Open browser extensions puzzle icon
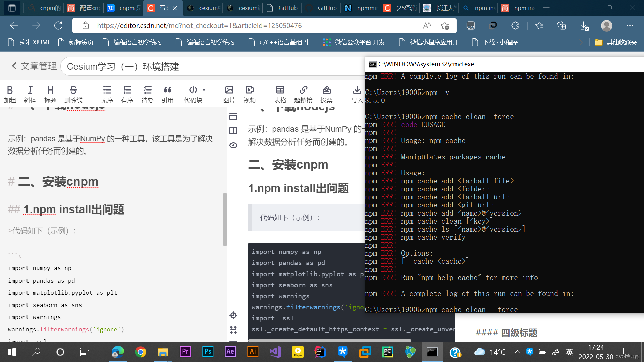The height and width of the screenshot is (362, 644). pyautogui.click(x=515, y=25)
